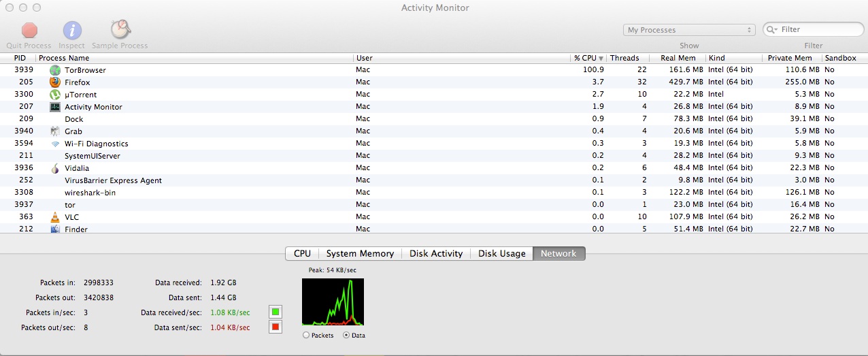Select the Wi-Fi Diagnostics icon
The width and height of the screenshot is (868, 356).
pos(55,144)
